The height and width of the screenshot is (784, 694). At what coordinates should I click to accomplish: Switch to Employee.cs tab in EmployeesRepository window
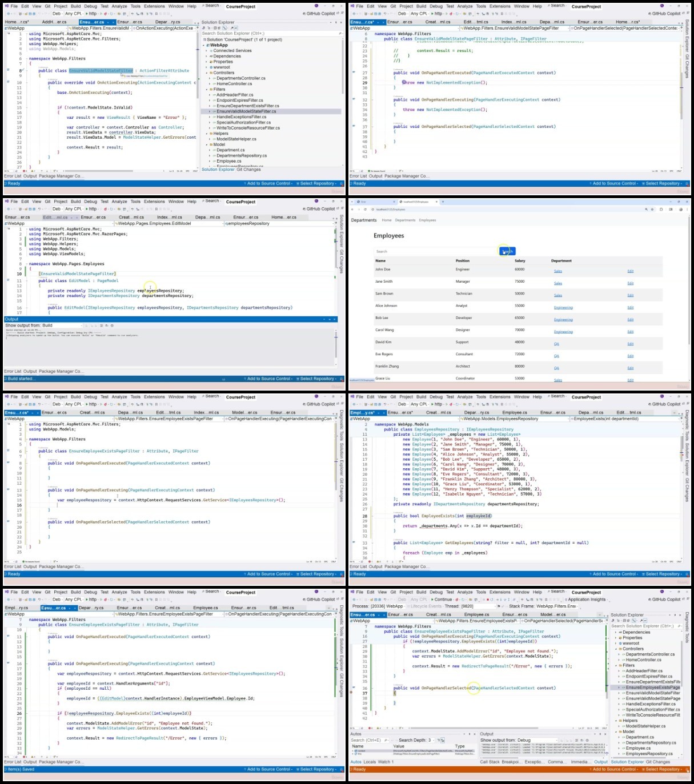pyautogui.click(x=515, y=412)
